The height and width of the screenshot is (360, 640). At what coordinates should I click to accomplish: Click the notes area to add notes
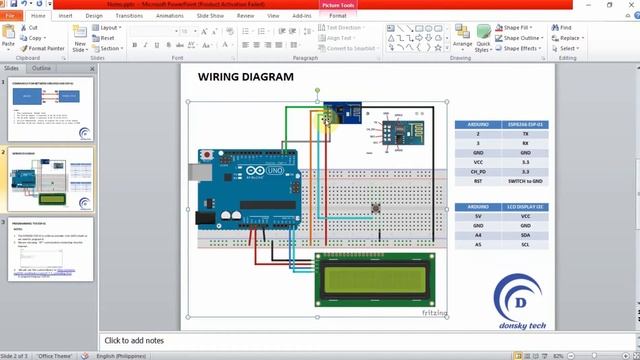click(x=367, y=340)
